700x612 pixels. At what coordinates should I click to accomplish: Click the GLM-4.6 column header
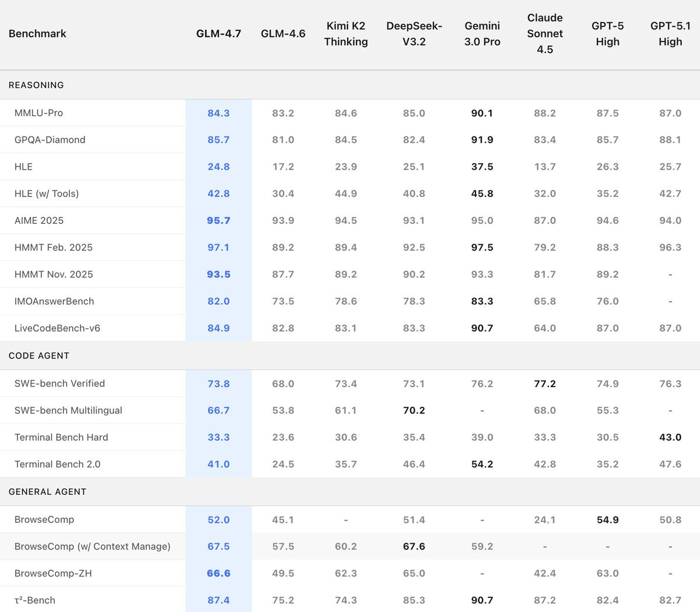[x=283, y=34]
